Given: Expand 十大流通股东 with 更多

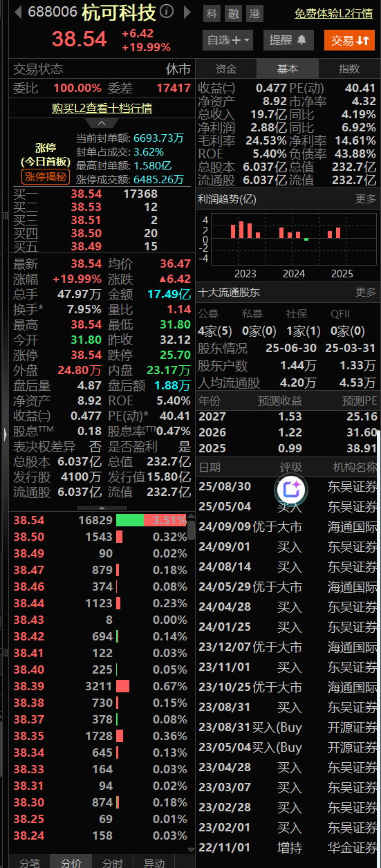Looking at the screenshot, I should (366, 292).
